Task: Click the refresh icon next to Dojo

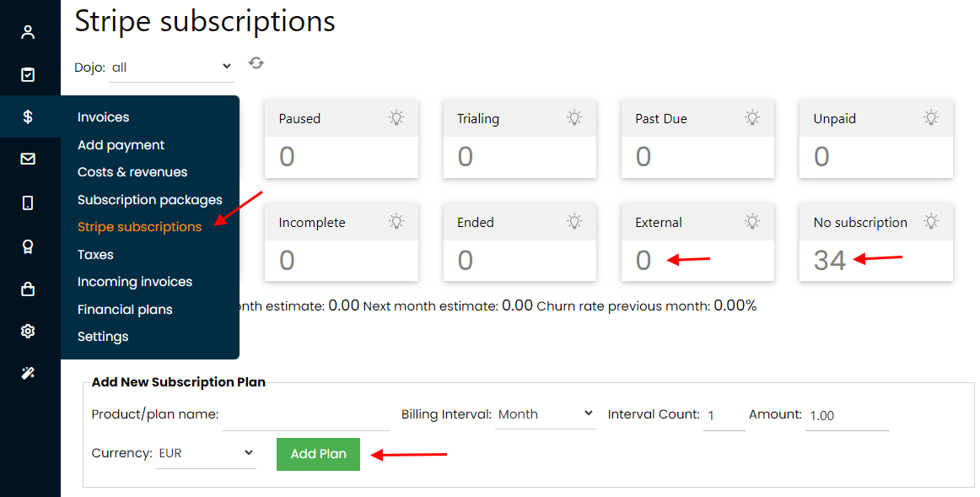Action: pos(256,63)
